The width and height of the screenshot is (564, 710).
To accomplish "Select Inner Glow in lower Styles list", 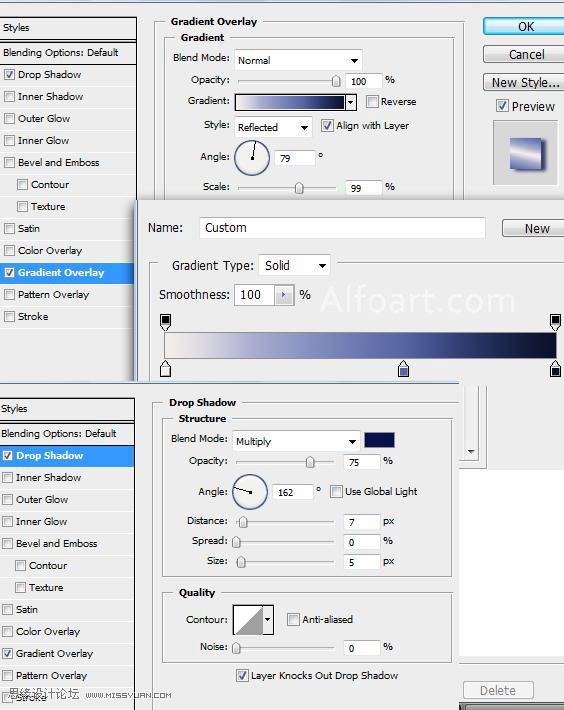I will (x=42, y=521).
